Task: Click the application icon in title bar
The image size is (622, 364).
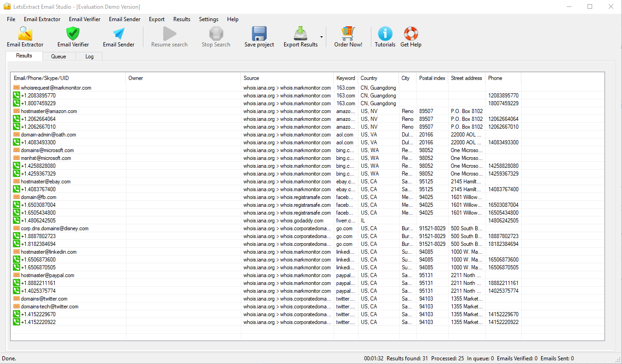Action: [x=7, y=6]
